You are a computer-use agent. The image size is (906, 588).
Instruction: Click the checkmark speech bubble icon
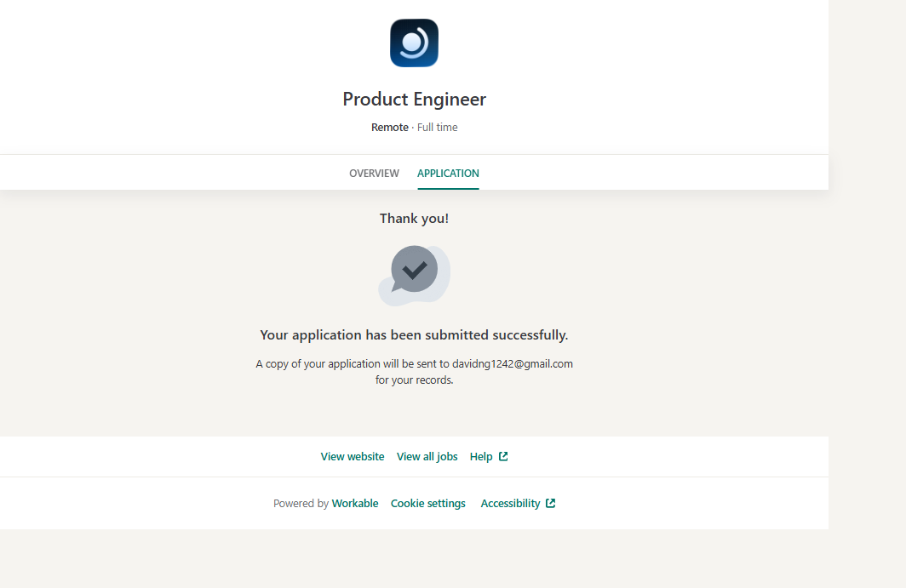(x=414, y=272)
